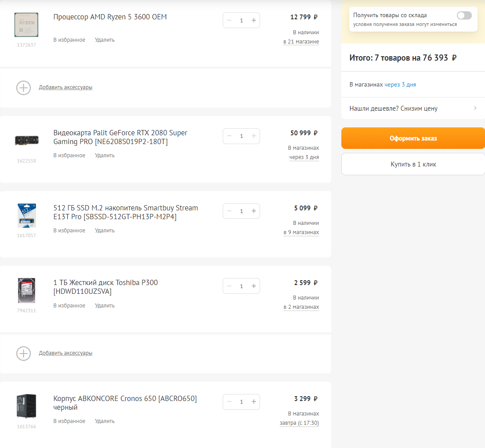Click the 'через 3 дня' delivery link in summary

[400, 85]
